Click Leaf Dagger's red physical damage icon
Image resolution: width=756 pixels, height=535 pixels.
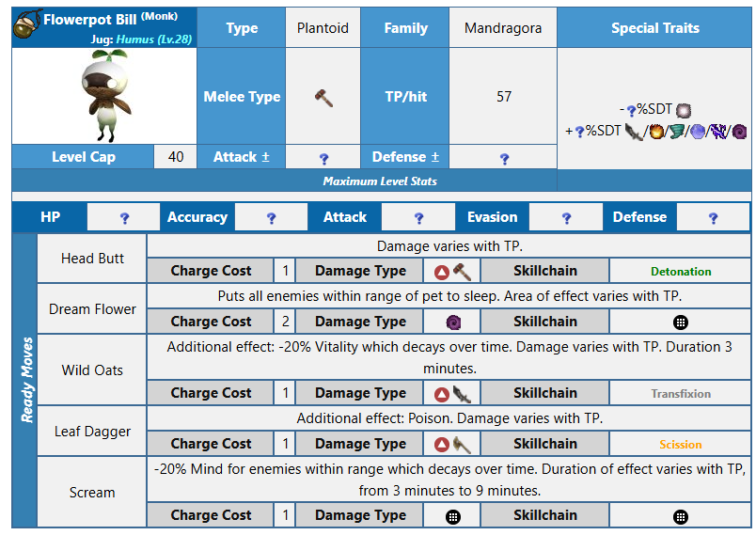(x=442, y=445)
